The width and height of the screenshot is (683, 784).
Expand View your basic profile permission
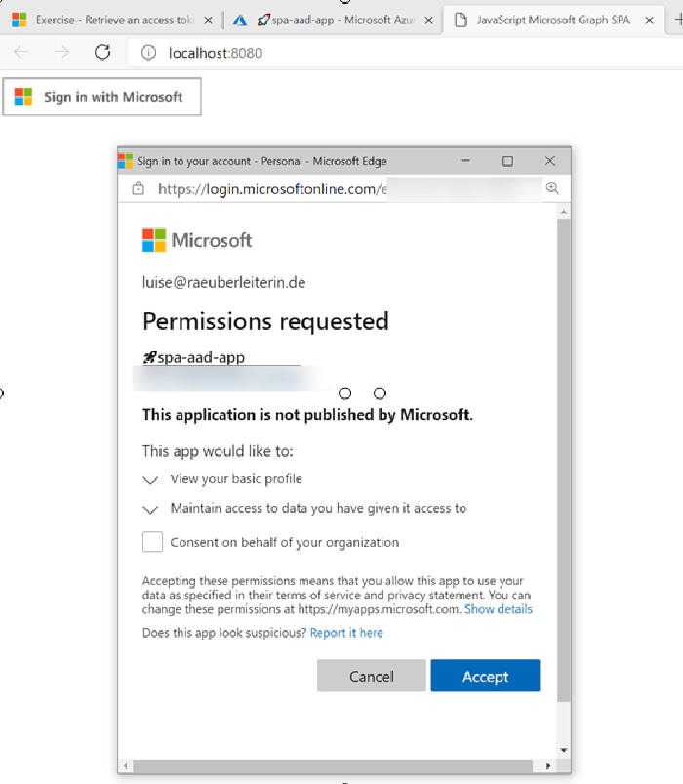(150, 480)
